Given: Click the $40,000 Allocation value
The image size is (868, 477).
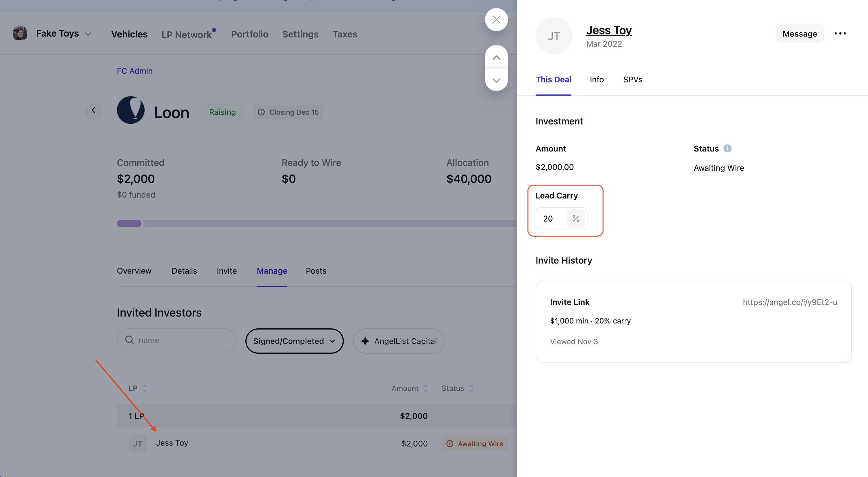Looking at the screenshot, I should tap(469, 179).
